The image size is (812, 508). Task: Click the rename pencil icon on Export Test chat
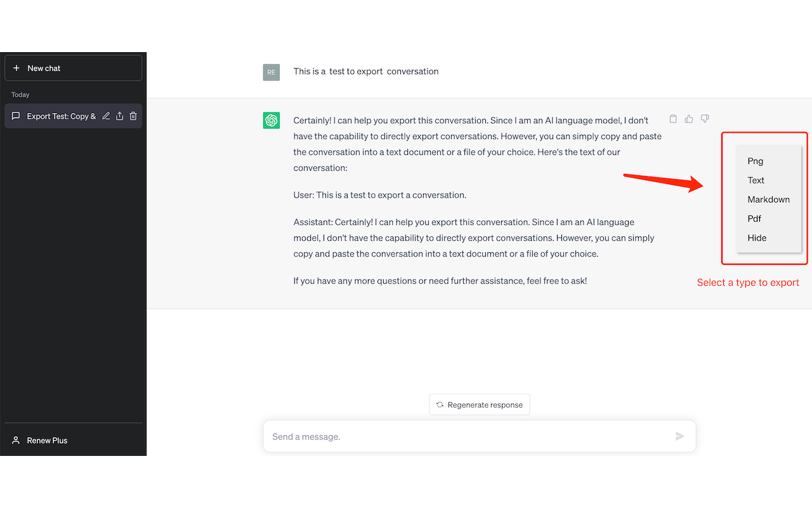tap(106, 116)
